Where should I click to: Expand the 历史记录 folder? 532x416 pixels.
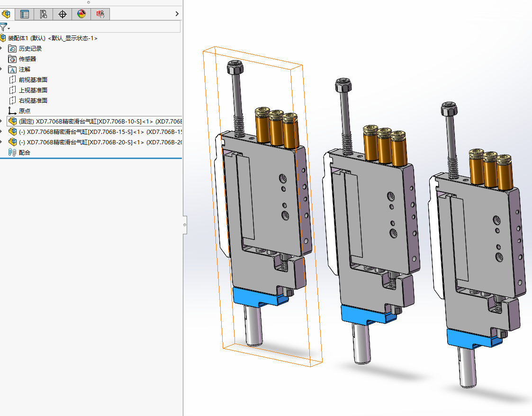click(x=1, y=48)
